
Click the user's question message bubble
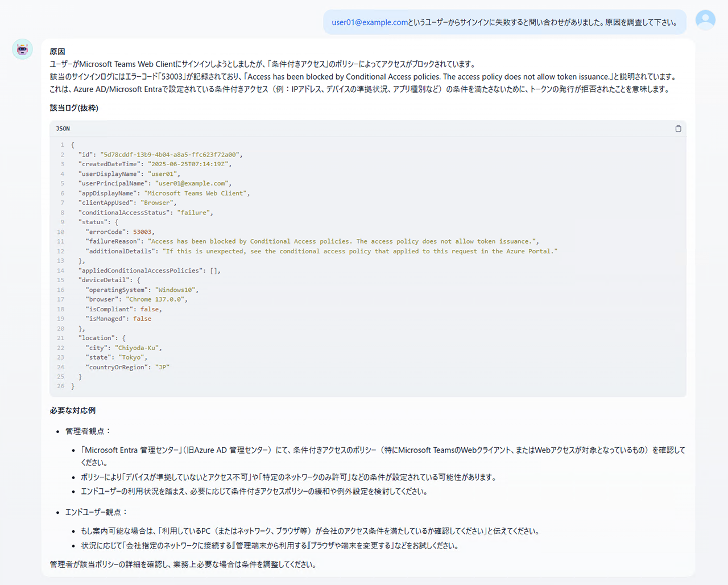(x=504, y=22)
